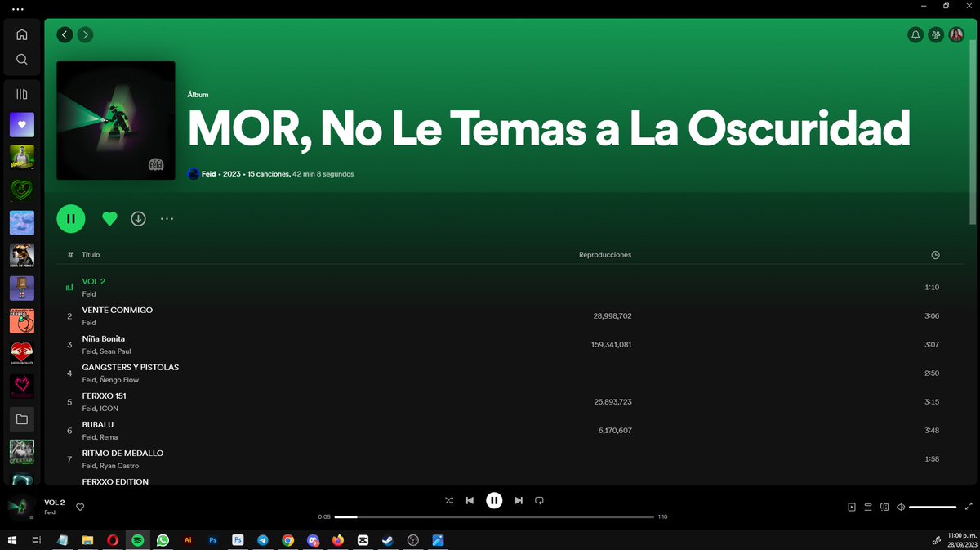Click the Título column header

tap(91, 255)
